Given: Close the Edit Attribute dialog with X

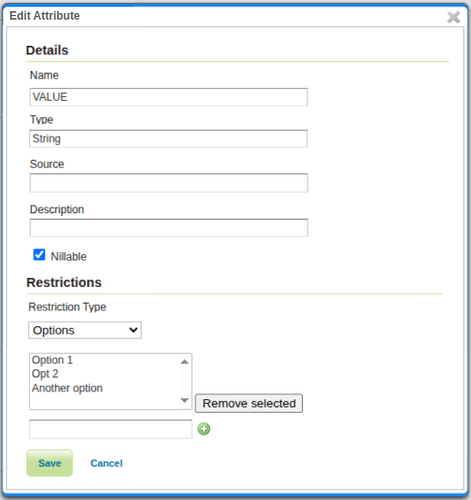Looking at the screenshot, I should [453, 17].
